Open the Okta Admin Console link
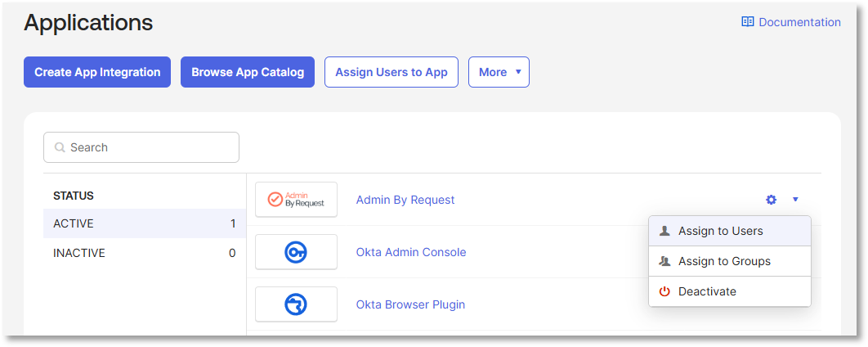This screenshot has height=347, width=868. 411,252
